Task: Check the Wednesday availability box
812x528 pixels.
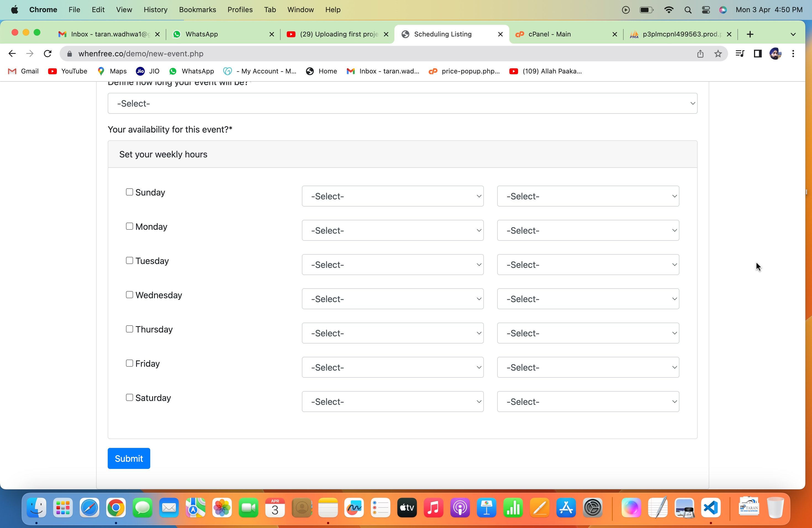Action: pos(129,295)
